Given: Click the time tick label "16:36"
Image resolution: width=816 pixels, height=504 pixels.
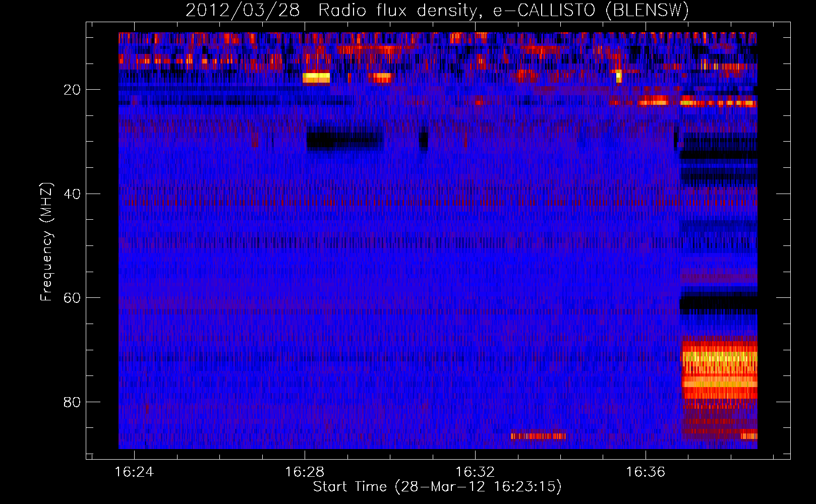Looking at the screenshot, I should 646,472.
